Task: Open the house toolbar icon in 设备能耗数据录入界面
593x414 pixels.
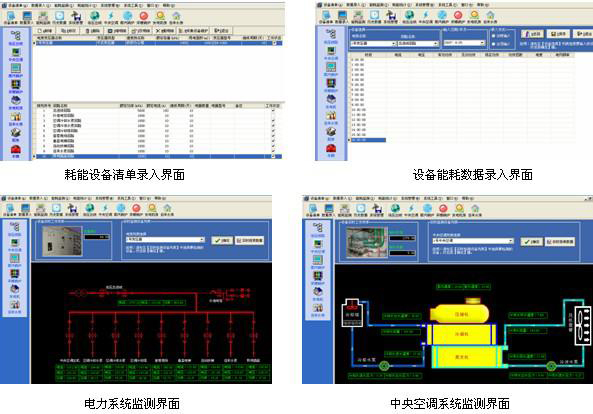Action: [x=490, y=15]
